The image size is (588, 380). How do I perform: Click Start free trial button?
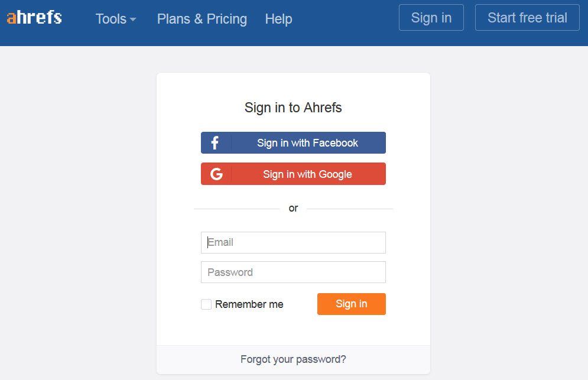pyautogui.click(x=527, y=18)
